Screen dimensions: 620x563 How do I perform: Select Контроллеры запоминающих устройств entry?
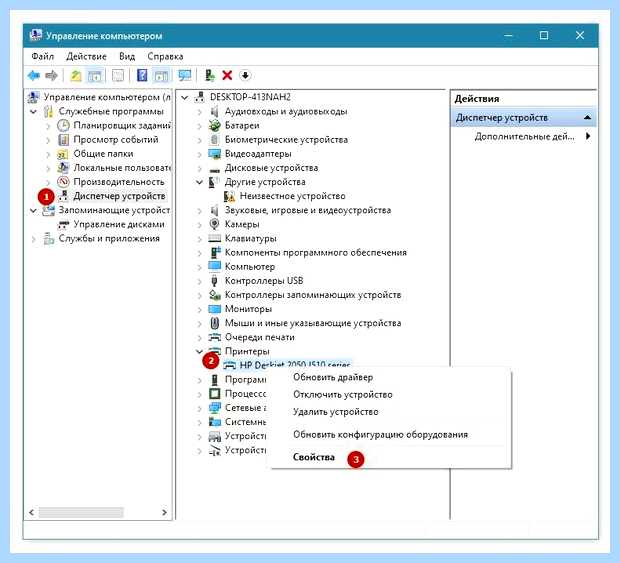point(313,295)
